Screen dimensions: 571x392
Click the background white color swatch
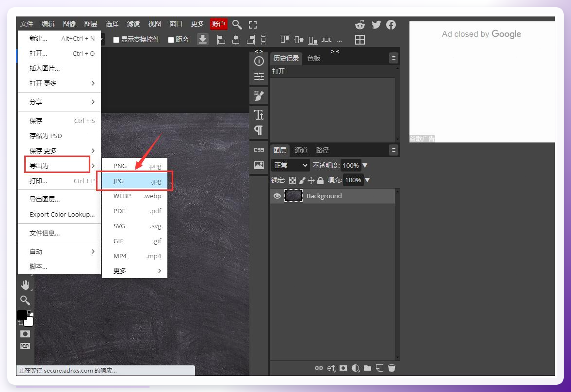coord(30,322)
